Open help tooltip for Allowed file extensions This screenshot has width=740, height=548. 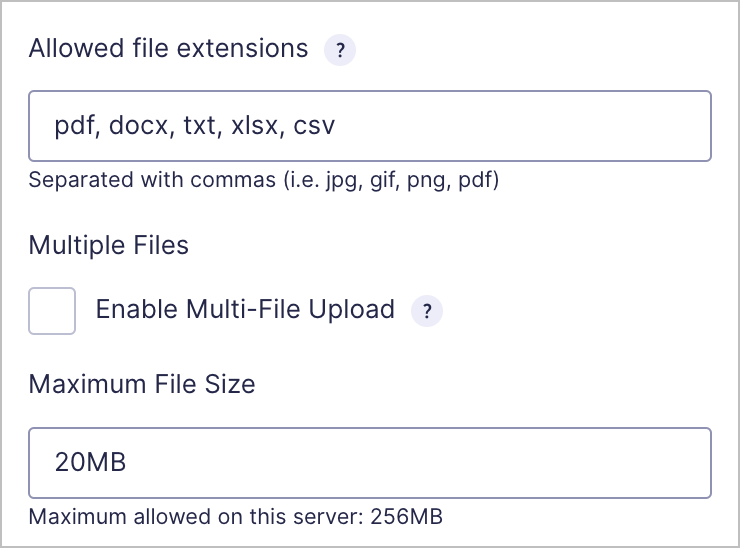340,50
